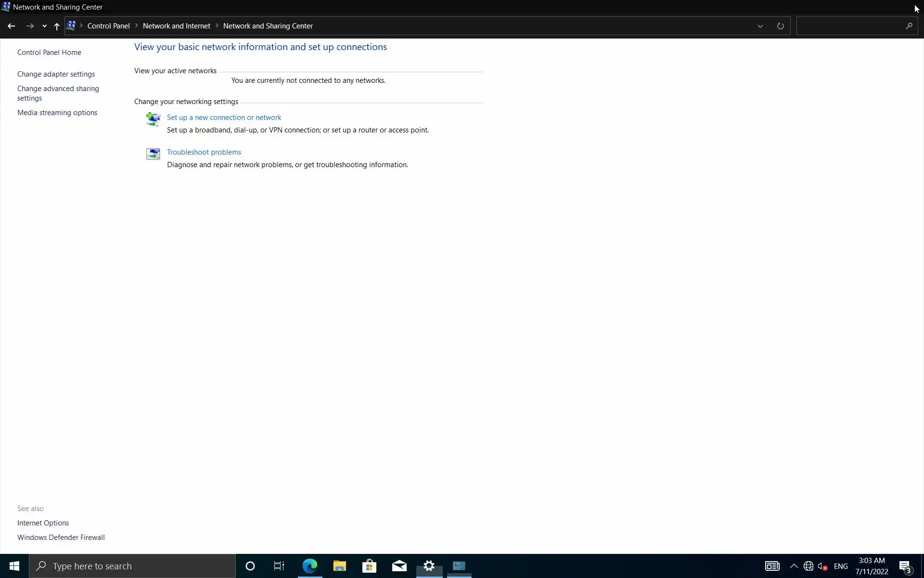924x578 pixels.
Task: Select Control Panel breadcrumb item
Action: coord(108,26)
